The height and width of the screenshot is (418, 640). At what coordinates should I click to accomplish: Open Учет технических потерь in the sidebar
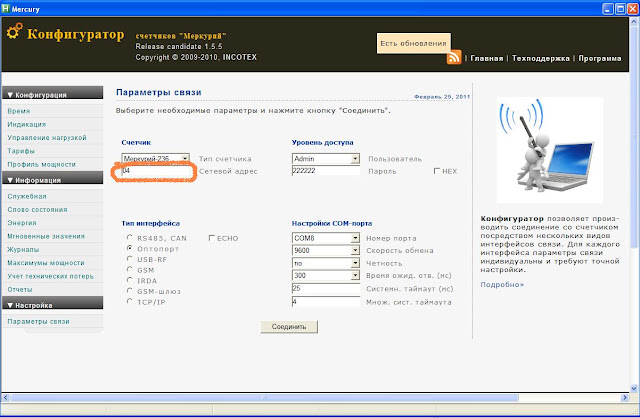[x=51, y=276]
